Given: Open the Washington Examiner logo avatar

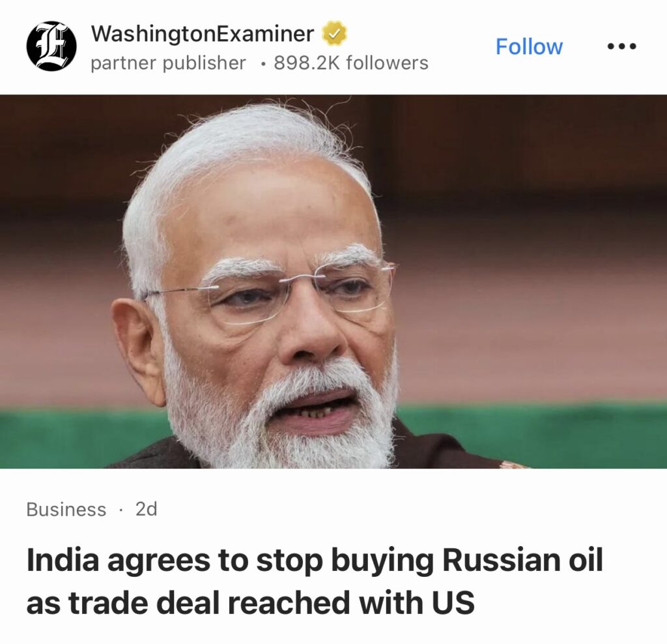Looking at the screenshot, I should pyautogui.click(x=51, y=46).
